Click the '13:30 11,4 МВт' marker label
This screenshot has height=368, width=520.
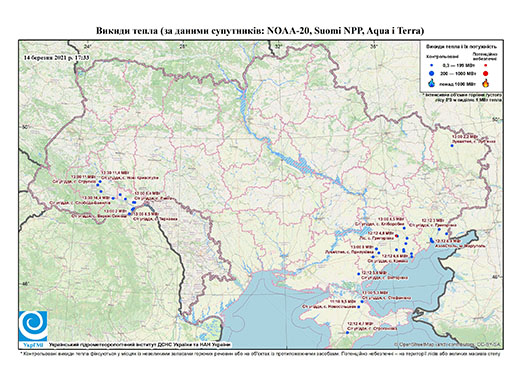(115, 173)
